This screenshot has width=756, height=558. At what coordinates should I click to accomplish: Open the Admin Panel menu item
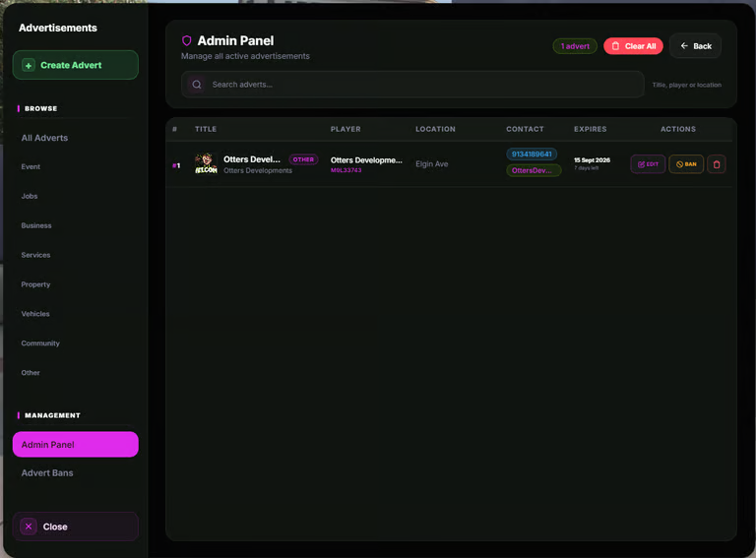tap(75, 444)
